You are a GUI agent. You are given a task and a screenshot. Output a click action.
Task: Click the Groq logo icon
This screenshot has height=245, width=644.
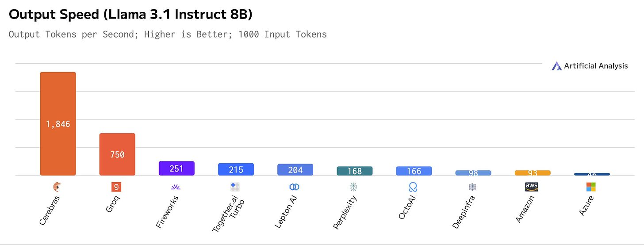point(116,187)
